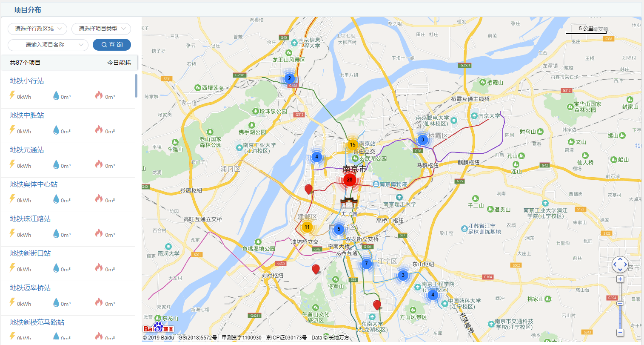This screenshot has width=644, height=345.
Task: Click the 栖霞山 map label
Action: pyautogui.click(x=495, y=82)
